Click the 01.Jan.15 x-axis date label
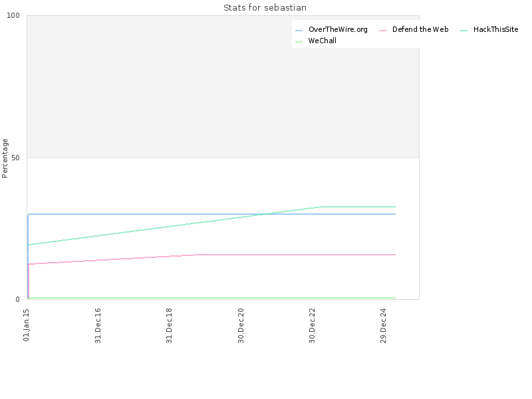The image size is (532, 399). click(27, 325)
